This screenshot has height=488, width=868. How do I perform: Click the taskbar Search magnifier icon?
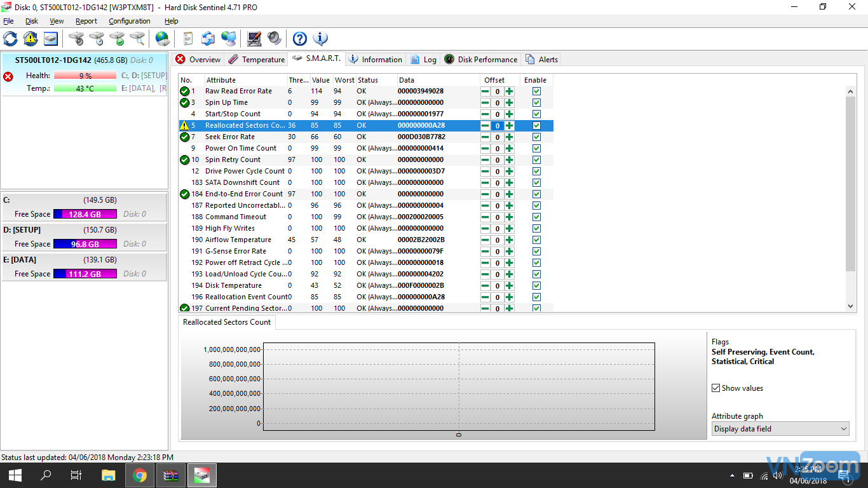[46, 475]
